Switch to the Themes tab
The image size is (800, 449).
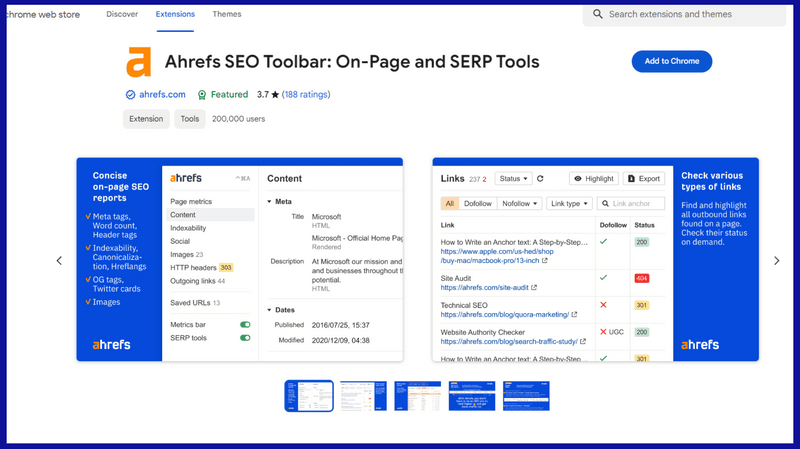point(227,15)
